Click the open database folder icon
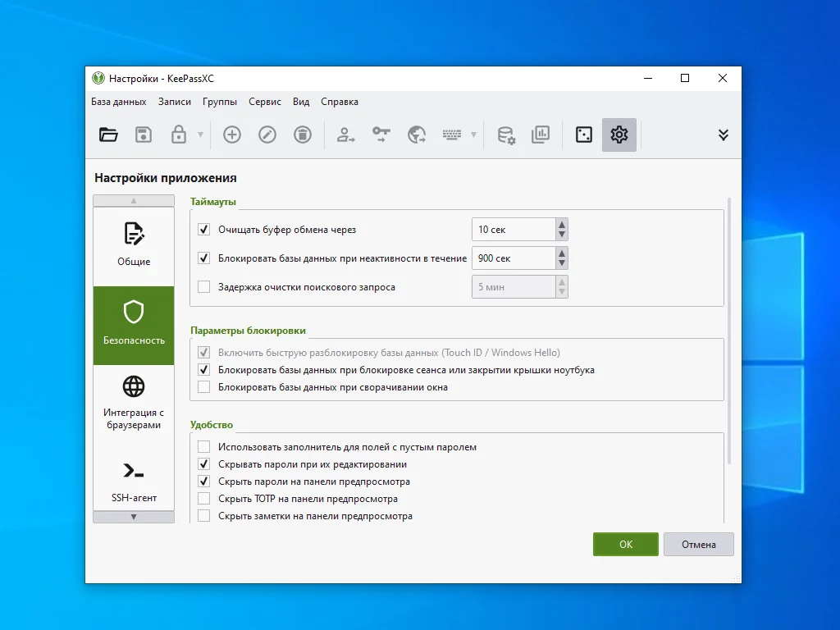 coord(108,135)
